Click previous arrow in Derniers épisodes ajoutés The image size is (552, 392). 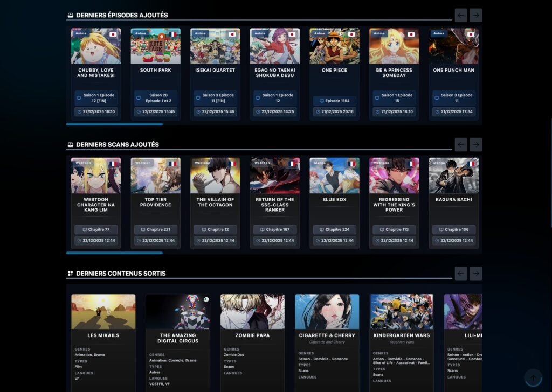click(x=461, y=15)
